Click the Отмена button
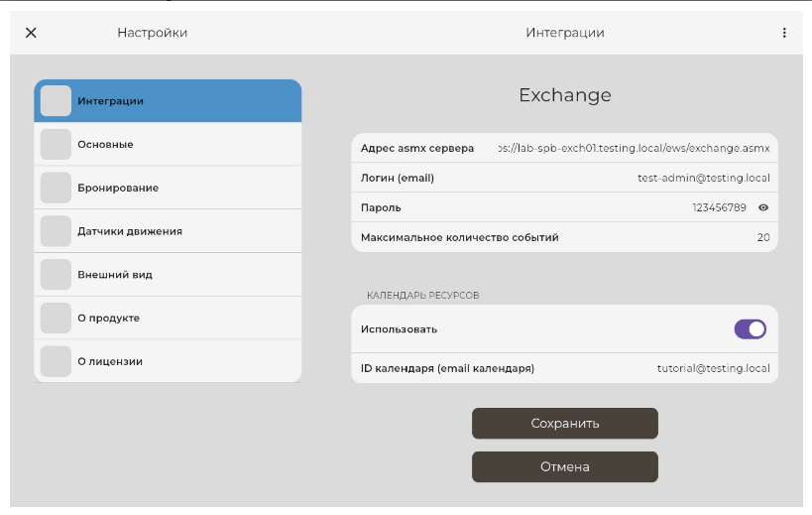Screen dimensions: 812x515 (x=564, y=466)
